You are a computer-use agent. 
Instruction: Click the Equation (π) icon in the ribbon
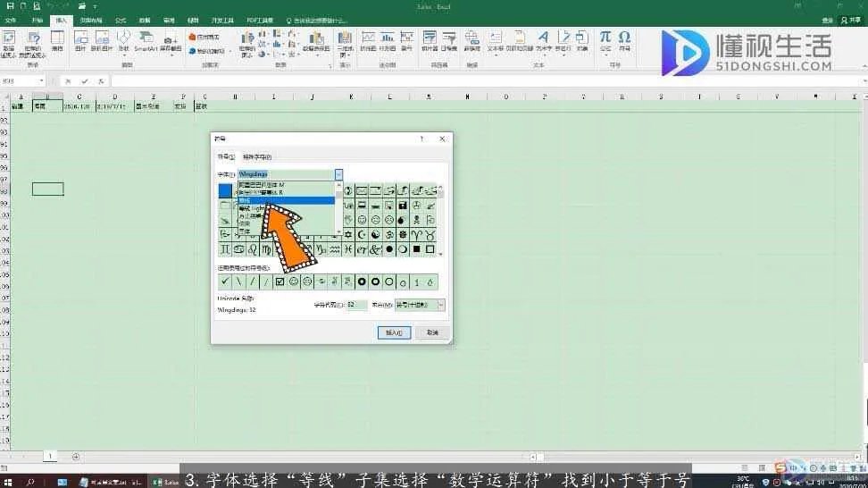tap(605, 39)
